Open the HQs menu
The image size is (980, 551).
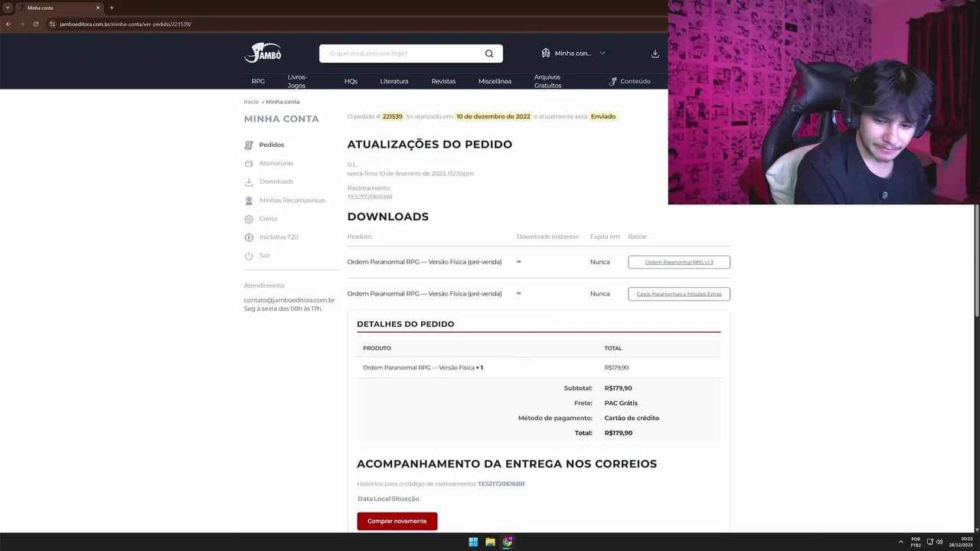point(351,81)
